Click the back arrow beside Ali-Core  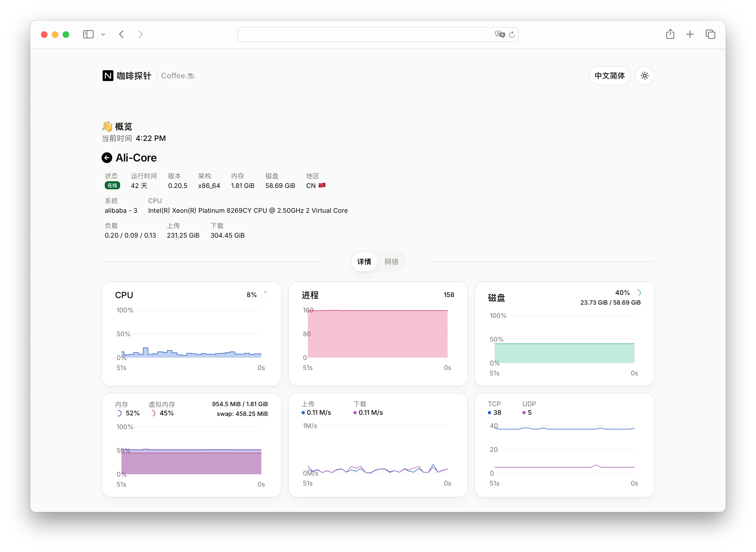(x=107, y=158)
